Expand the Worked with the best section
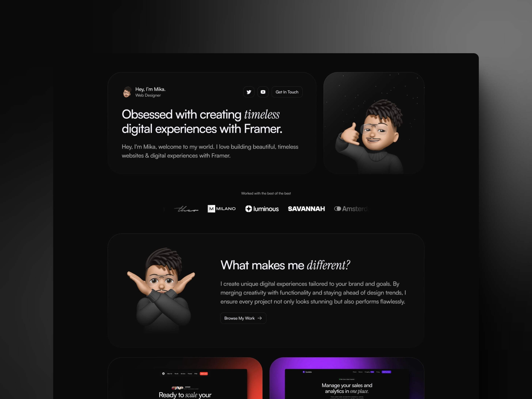The height and width of the screenshot is (399, 532). click(266, 194)
